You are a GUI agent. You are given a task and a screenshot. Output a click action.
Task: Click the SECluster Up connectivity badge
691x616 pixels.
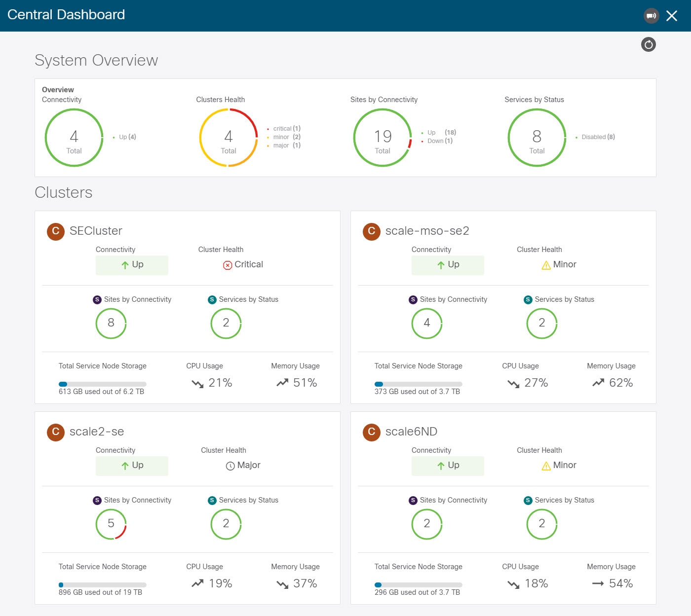(132, 265)
